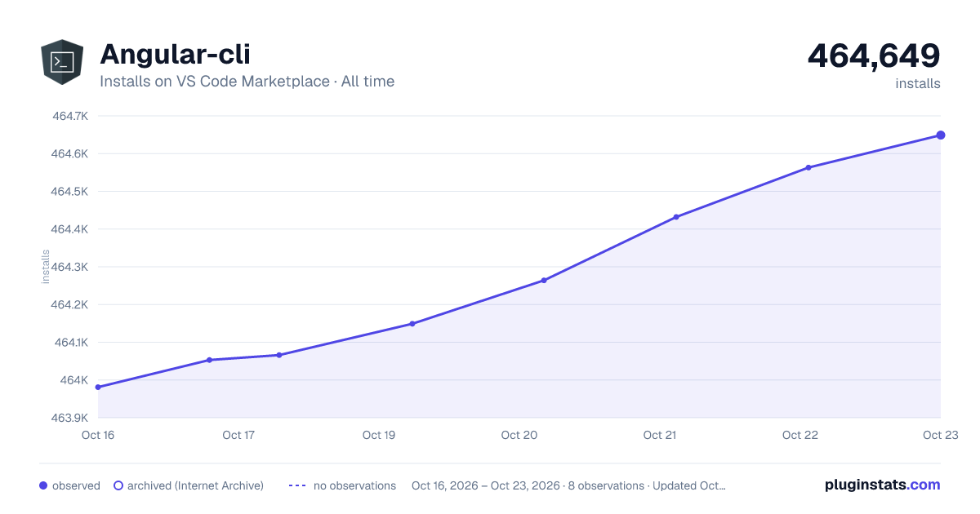This screenshot has width=980, height=514.
Task: Click the Oct 19 x-axis label
Action: tap(379, 435)
